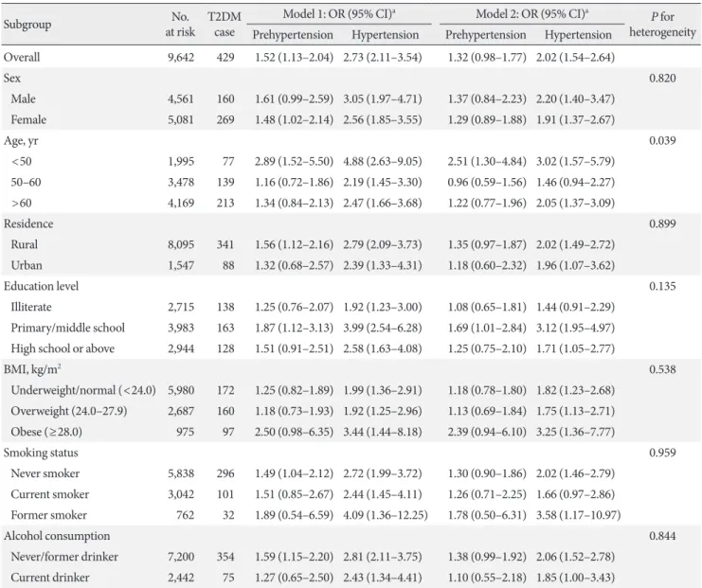Click the Overall no. at risk '9,642'
The height and width of the screenshot is (588, 702).
[181, 57]
